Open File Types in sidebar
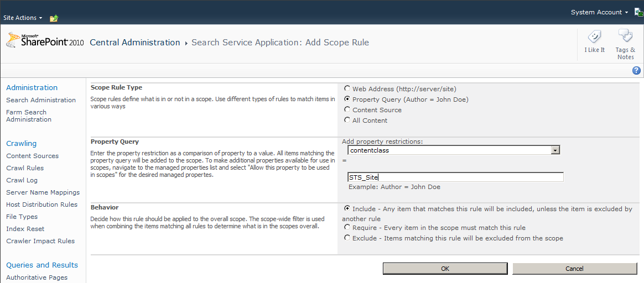This screenshot has height=283, width=644. pos(22,217)
